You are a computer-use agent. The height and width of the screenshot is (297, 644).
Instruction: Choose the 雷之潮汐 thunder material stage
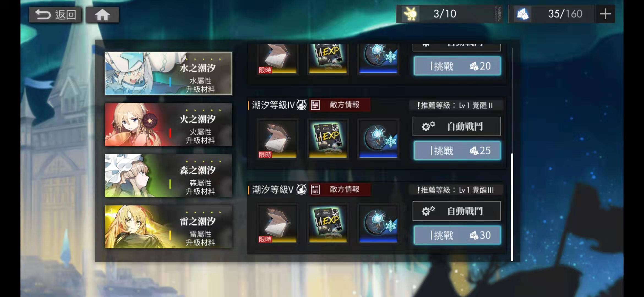[168, 227]
